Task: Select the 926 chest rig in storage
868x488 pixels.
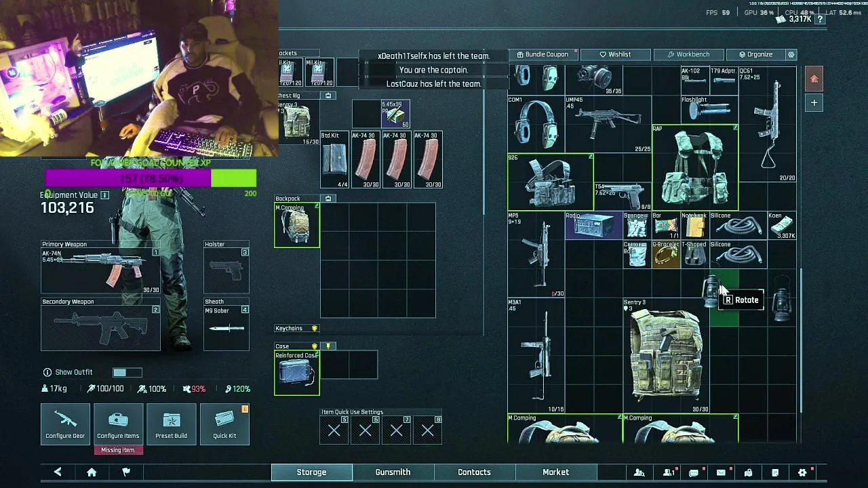Action: tap(551, 182)
